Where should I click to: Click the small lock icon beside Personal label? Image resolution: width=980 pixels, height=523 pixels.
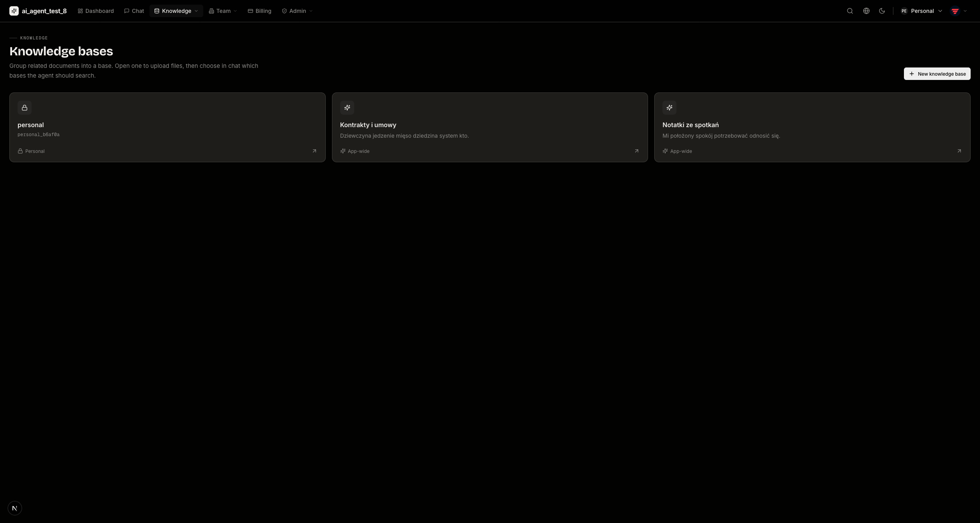click(20, 151)
